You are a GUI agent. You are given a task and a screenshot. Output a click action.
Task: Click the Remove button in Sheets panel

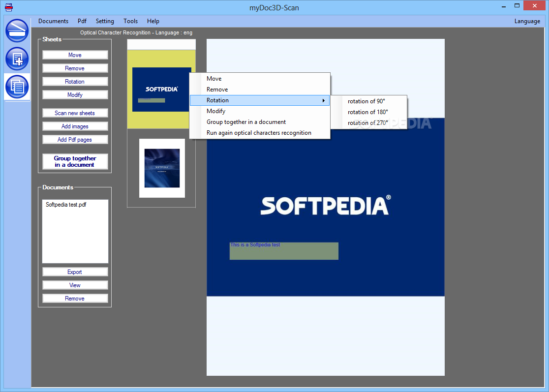pyautogui.click(x=75, y=68)
